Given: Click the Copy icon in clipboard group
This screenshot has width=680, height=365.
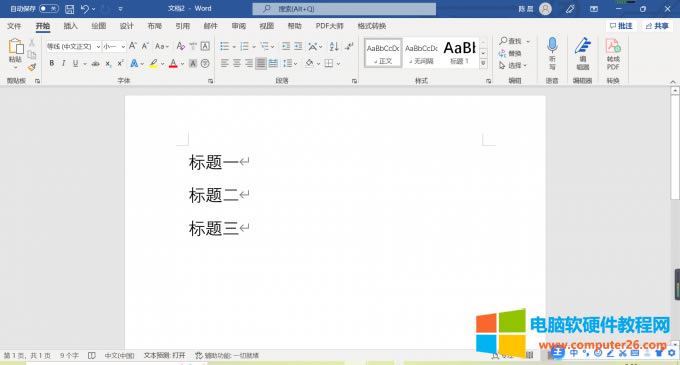Looking at the screenshot, I should (x=32, y=55).
